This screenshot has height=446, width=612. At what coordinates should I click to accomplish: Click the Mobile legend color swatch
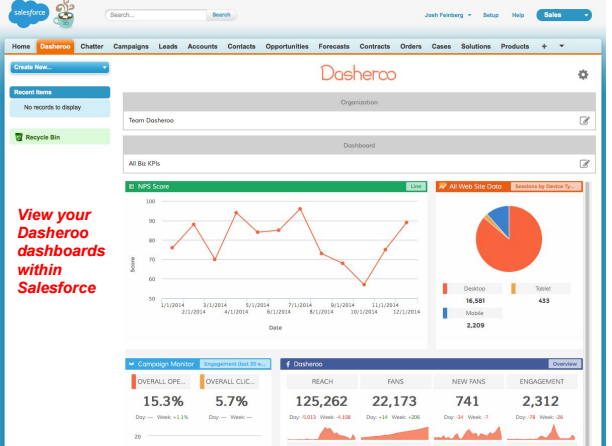coord(445,313)
